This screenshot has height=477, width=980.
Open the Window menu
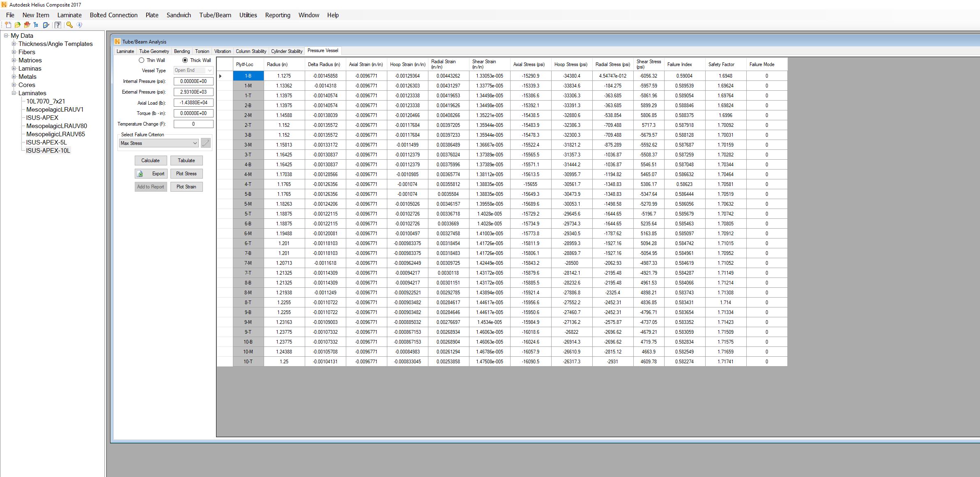click(x=309, y=15)
